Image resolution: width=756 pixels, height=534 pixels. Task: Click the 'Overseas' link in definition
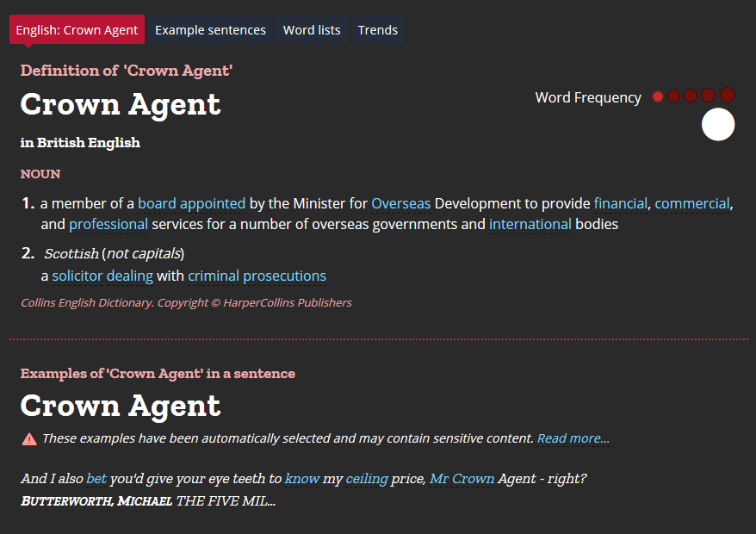(x=400, y=203)
